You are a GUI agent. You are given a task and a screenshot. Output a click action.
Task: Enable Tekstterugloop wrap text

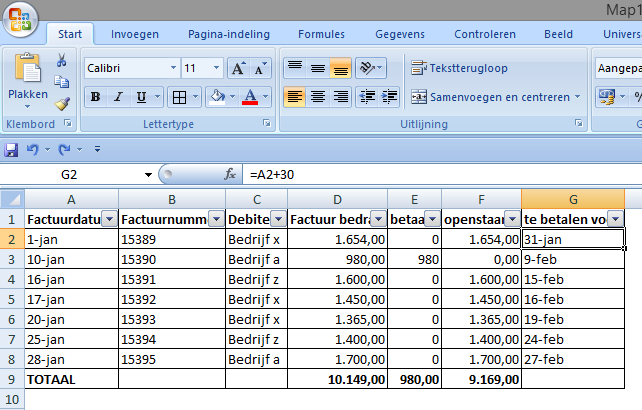(459, 68)
